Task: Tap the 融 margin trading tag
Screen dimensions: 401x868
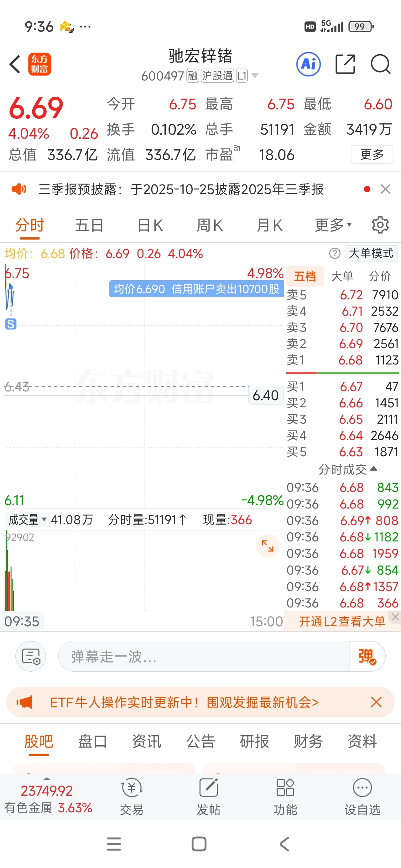Action: pyautogui.click(x=193, y=76)
